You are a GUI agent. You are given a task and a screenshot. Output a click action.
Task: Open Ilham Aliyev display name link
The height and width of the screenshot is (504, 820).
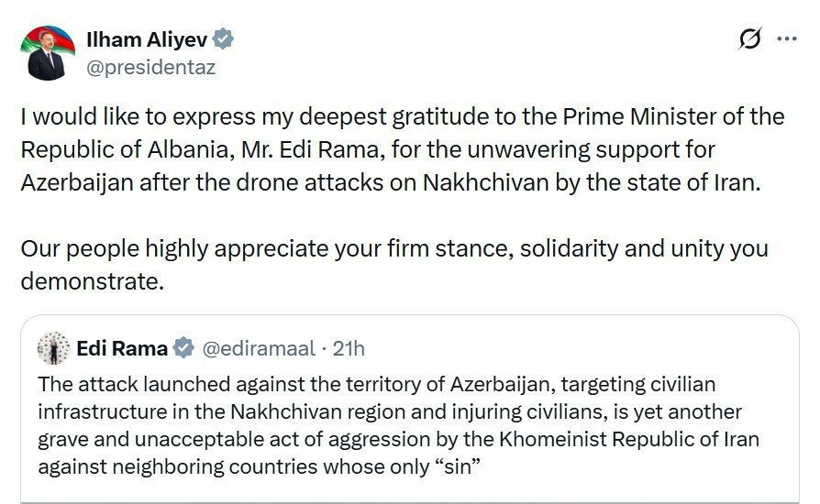[147, 39]
